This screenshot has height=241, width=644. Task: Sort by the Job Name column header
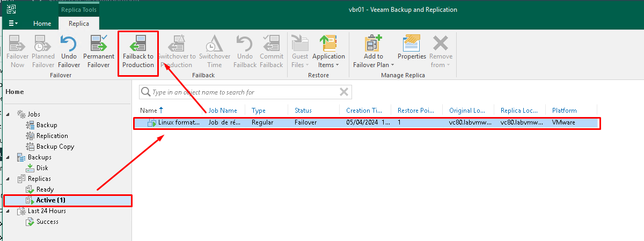pos(223,110)
